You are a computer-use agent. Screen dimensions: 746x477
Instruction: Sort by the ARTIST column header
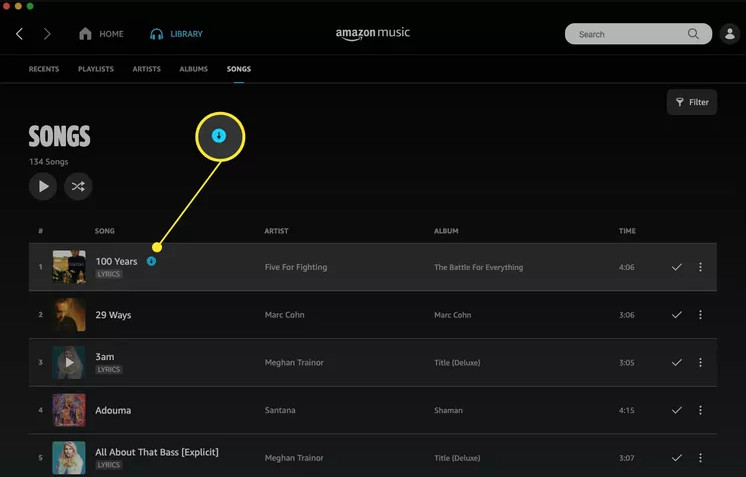(276, 231)
